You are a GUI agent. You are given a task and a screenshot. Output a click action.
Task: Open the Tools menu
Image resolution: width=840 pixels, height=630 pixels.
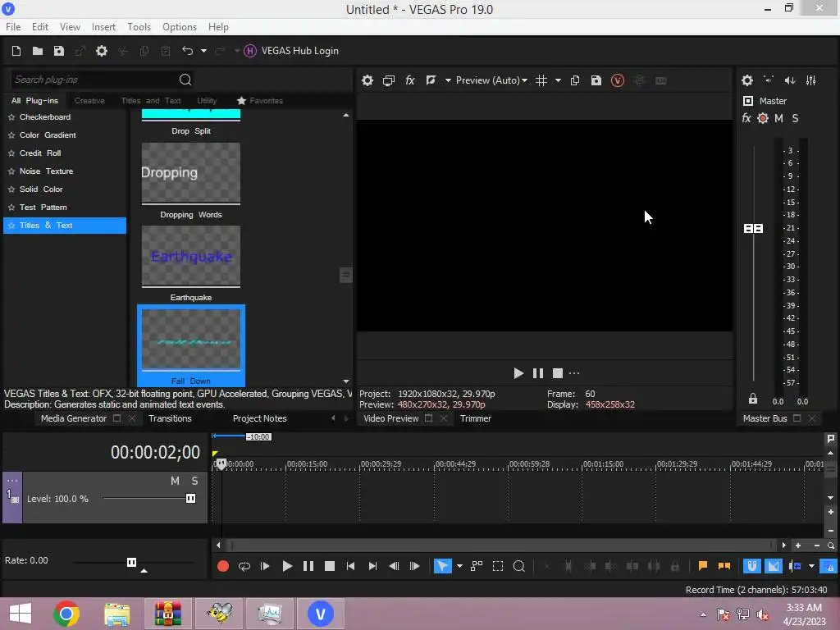[139, 27]
